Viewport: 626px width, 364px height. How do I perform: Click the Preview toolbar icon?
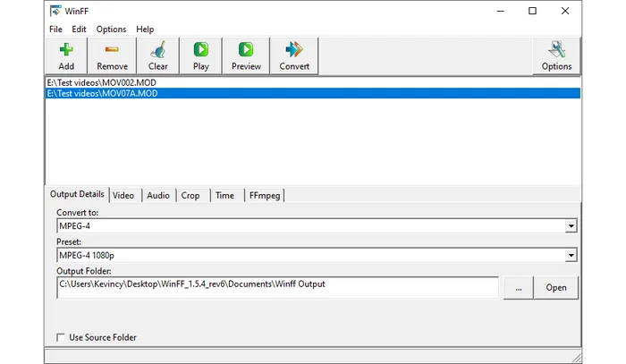[x=246, y=50]
